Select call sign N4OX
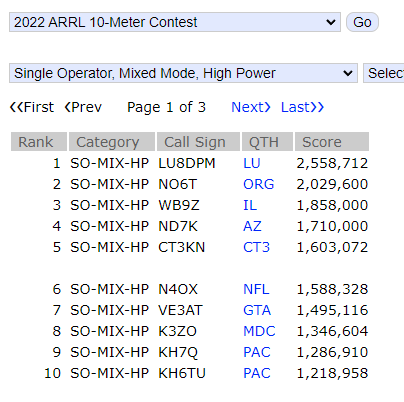 (178, 289)
